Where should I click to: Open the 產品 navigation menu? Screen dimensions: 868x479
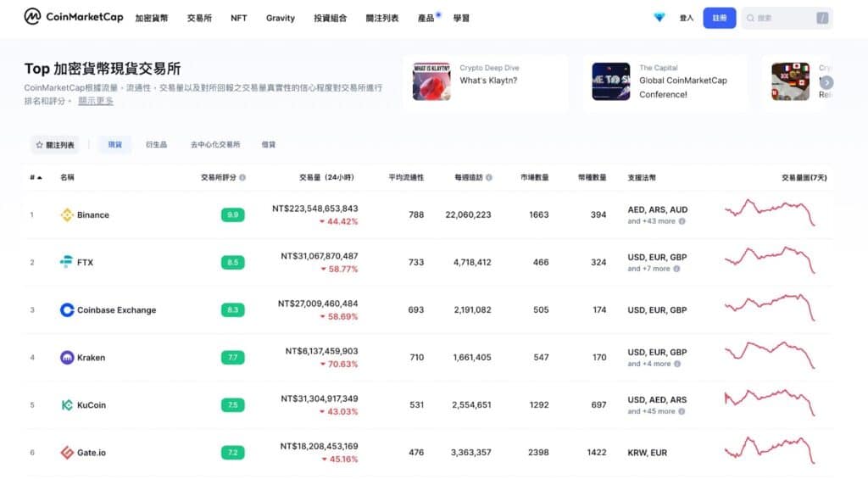pos(426,19)
